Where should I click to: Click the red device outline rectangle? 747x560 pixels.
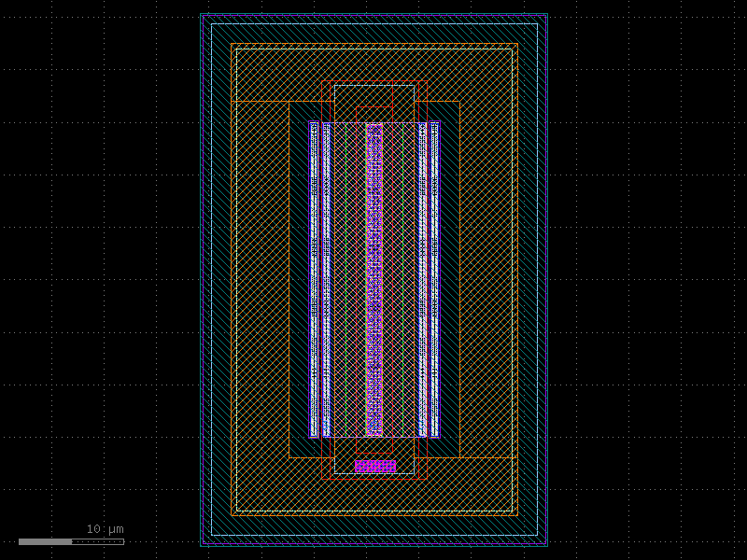pos(320,280)
